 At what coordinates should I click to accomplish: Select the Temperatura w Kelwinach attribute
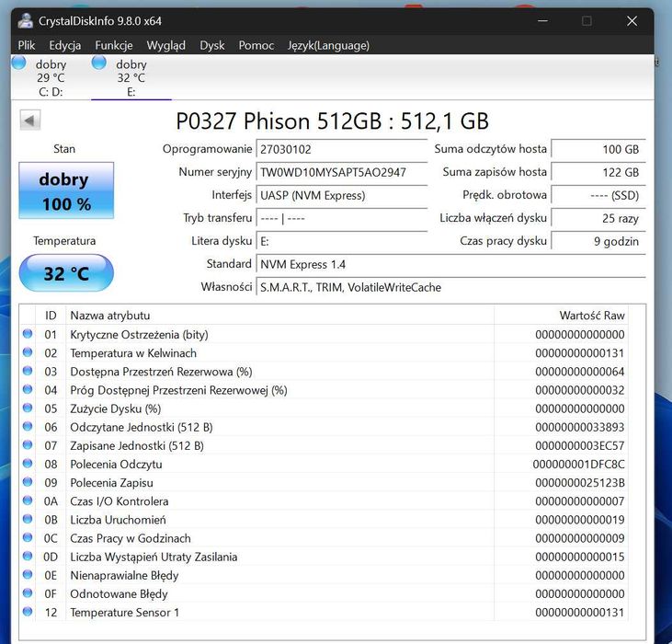point(133,353)
